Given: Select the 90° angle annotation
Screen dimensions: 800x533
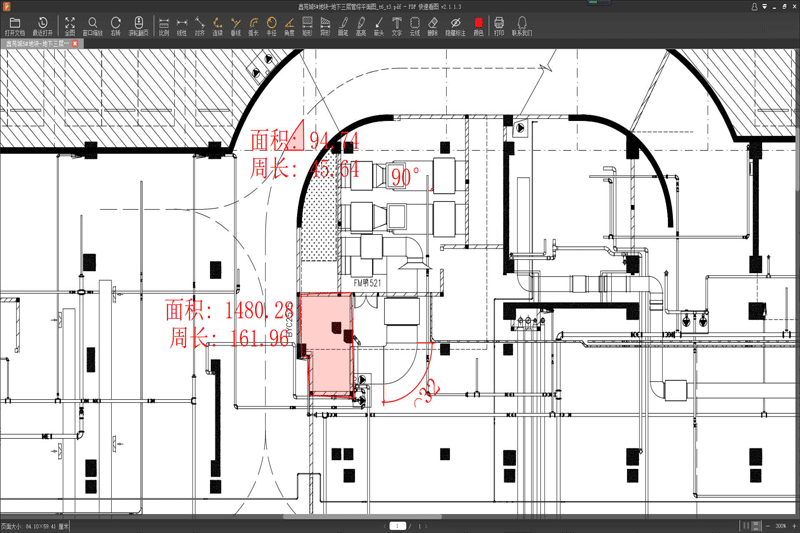Looking at the screenshot, I should pyautogui.click(x=405, y=177).
